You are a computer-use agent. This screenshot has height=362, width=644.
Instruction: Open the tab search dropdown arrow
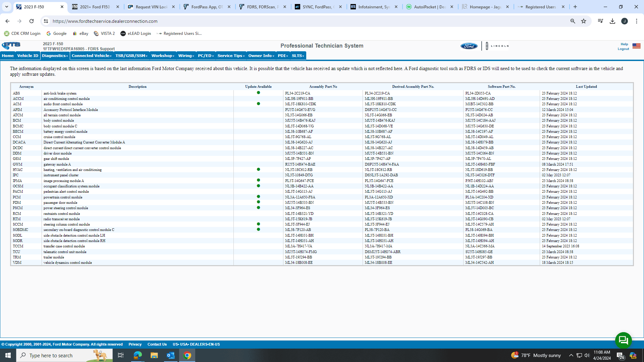pyautogui.click(x=7, y=7)
